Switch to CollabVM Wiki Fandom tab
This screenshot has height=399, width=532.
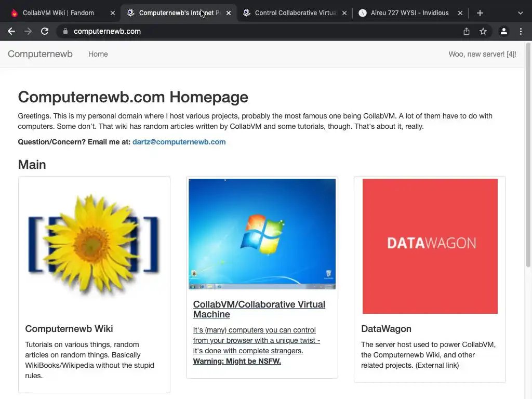[63, 13]
